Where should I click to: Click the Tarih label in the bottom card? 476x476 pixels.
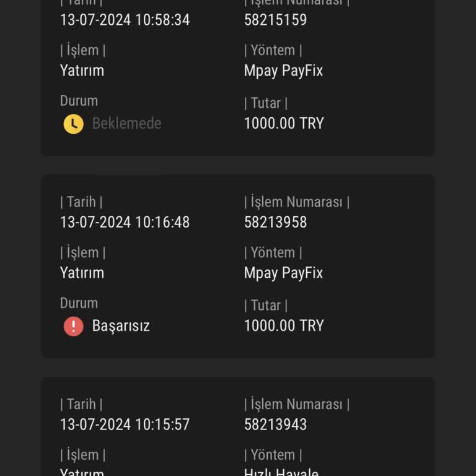81,404
